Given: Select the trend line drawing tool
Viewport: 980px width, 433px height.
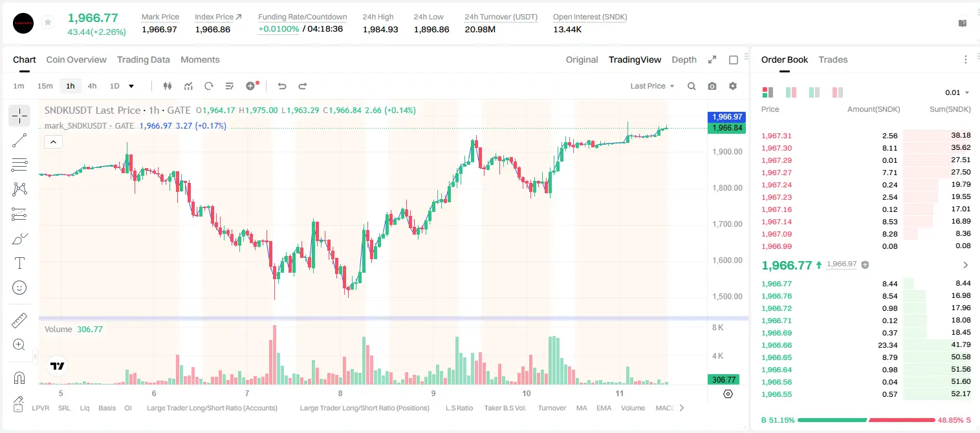Looking at the screenshot, I should point(19,140).
